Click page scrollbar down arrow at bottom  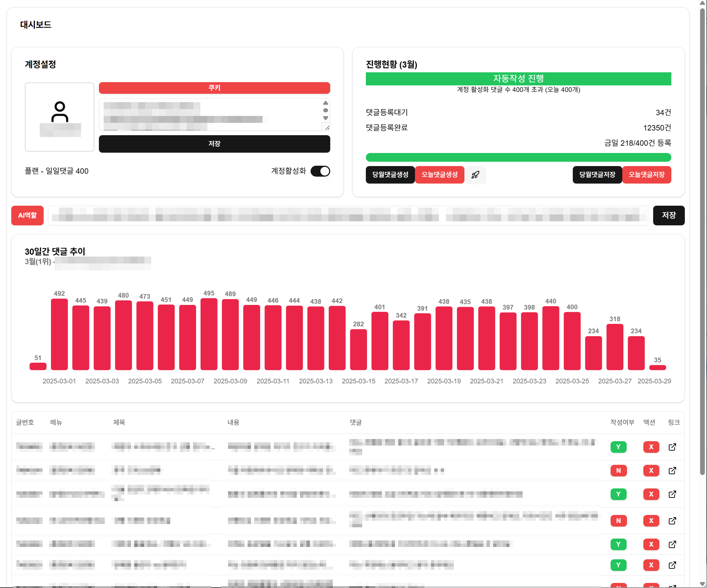702,584
